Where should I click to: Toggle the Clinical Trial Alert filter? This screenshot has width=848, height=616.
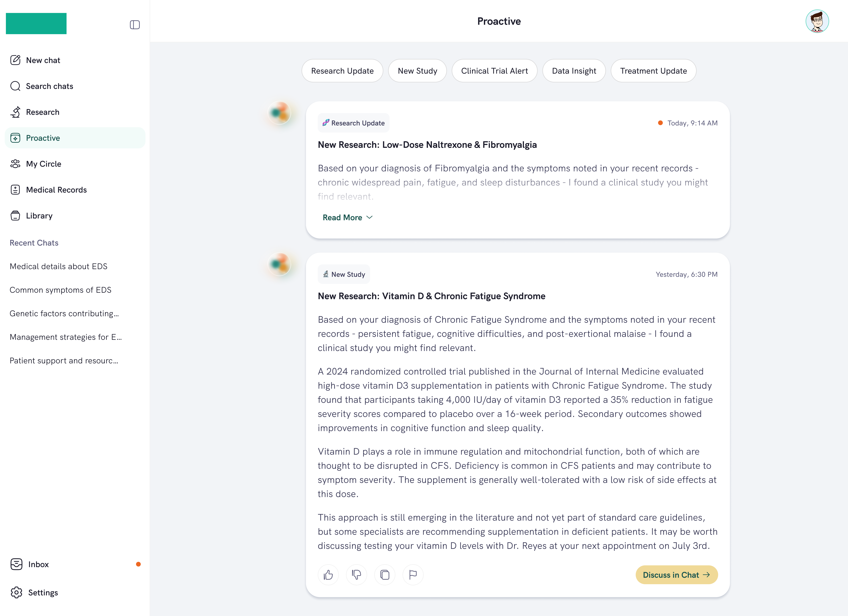[x=494, y=71]
